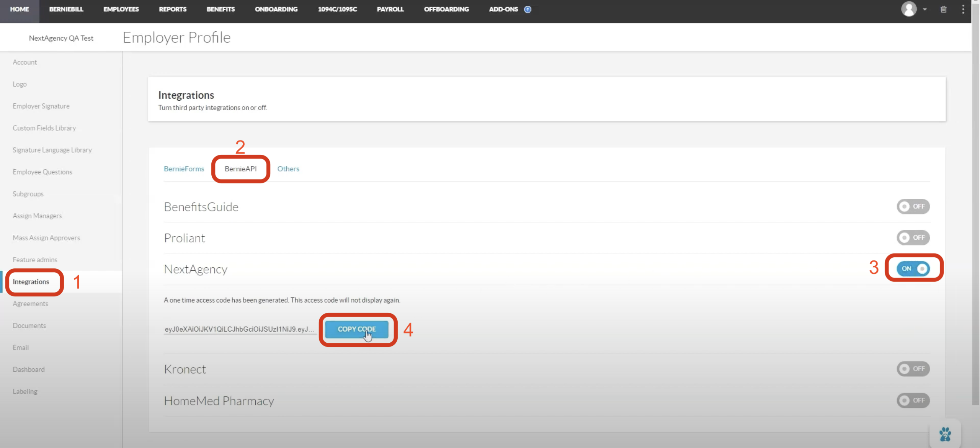Open the 1094C/1095C menu
The height and width of the screenshot is (448, 980).
click(337, 9)
